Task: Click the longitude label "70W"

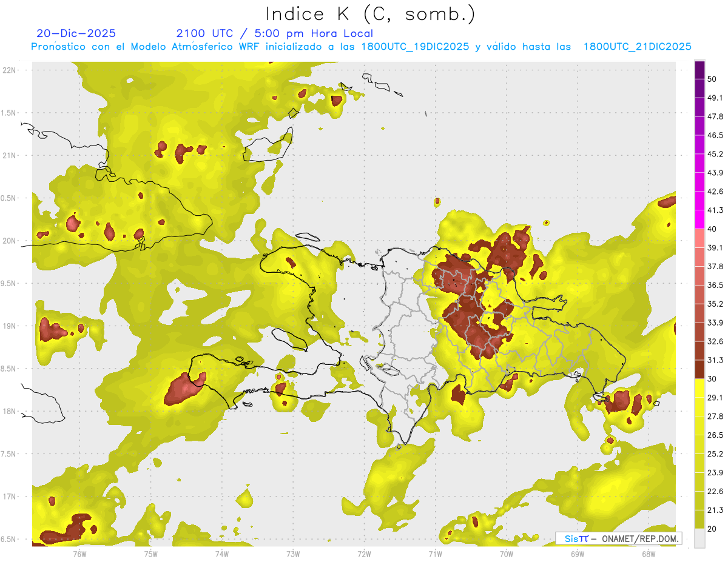Action: (507, 554)
